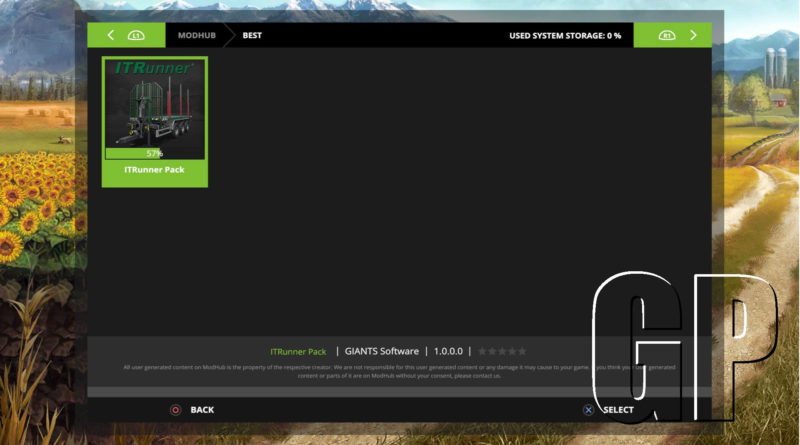The width and height of the screenshot is (800, 445).
Task: Click the ITRunner Pack tile title
Action: pos(154,170)
